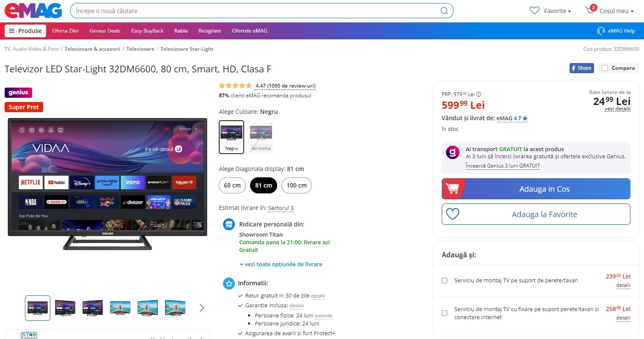Open the 1095 reviews link
Screen dimensions: 644x339
(286, 86)
